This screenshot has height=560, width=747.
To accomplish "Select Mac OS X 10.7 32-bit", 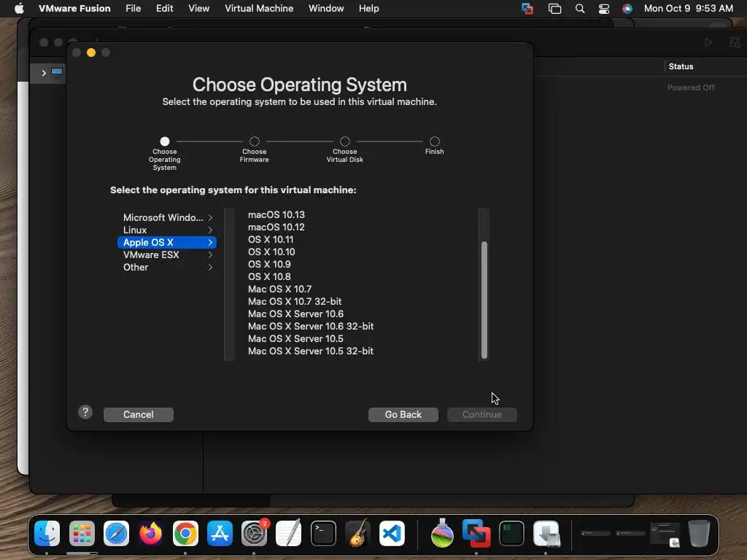I will point(295,301).
